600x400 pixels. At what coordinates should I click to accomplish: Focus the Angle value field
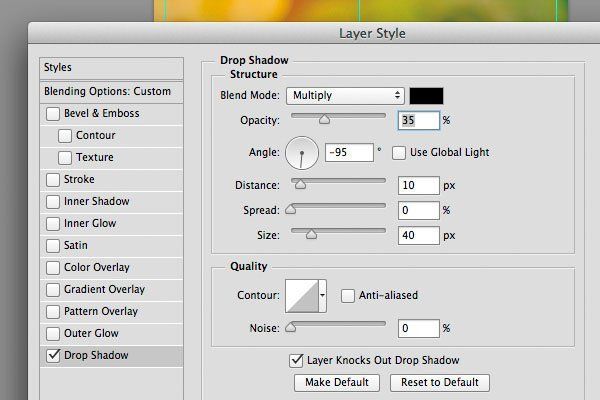click(349, 152)
